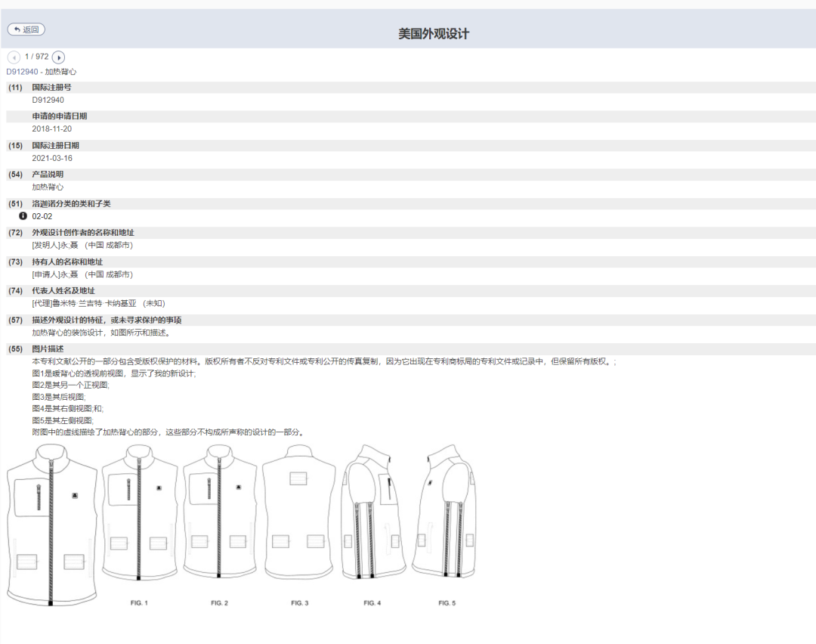Select the (55) field code
The width and height of the screenshot is (816, 644).
(15, 348)
